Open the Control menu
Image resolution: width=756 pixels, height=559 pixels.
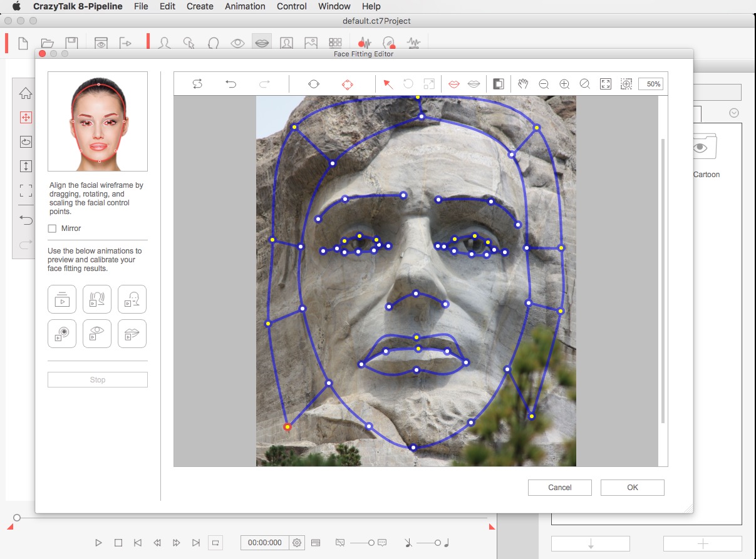pyautogui.click(x=292, y=6)
